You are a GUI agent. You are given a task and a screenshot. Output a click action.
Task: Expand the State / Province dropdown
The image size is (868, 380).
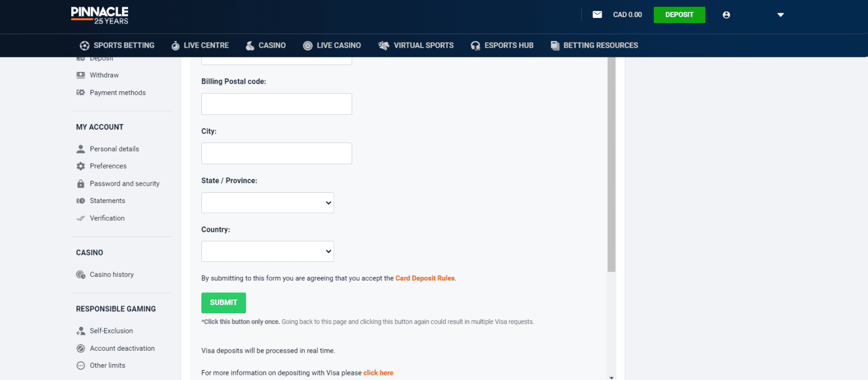(x=267, y=203)
